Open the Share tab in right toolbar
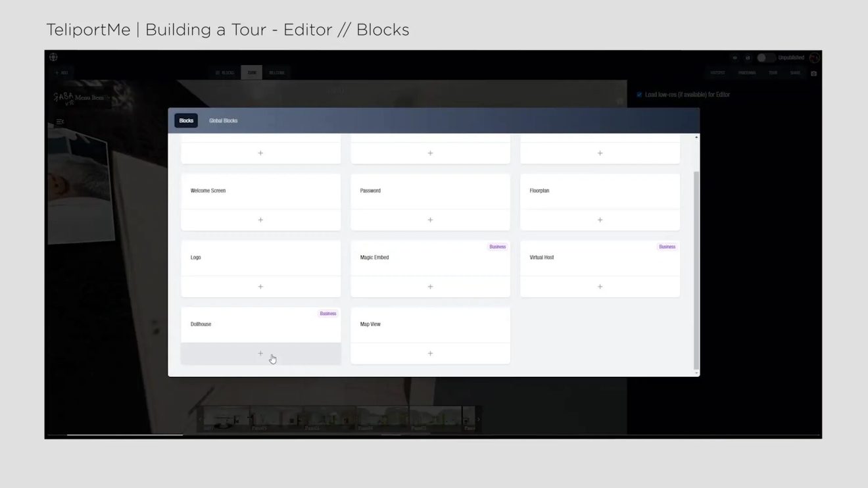The height and width of the screenshot is (488, 868). click(x=795, y=73)
